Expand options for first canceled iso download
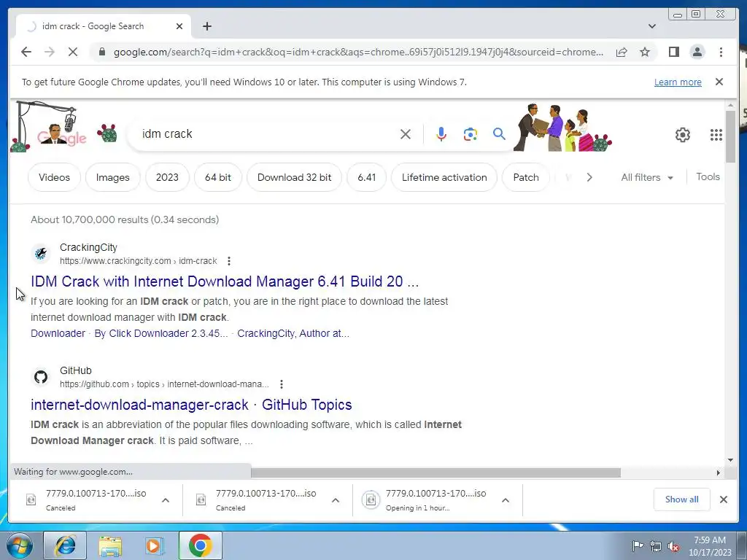Image resolution: width=747 pixels, height=560 pixels. pos(166,500)
